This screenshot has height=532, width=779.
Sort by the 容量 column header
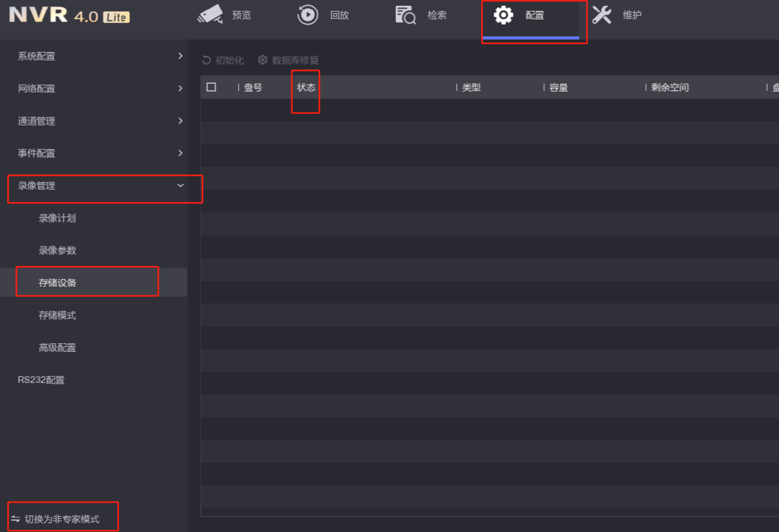tap(558, 88)
